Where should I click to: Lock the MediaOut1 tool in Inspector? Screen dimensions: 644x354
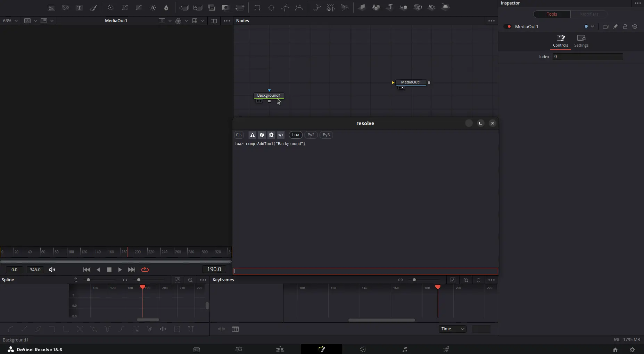point(625,26)
